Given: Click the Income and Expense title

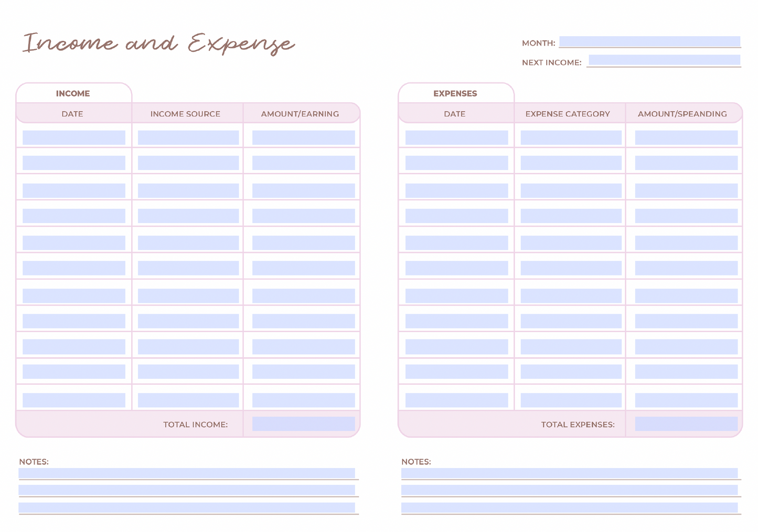Looking at the screenshot, I should [x=158, y=43].
